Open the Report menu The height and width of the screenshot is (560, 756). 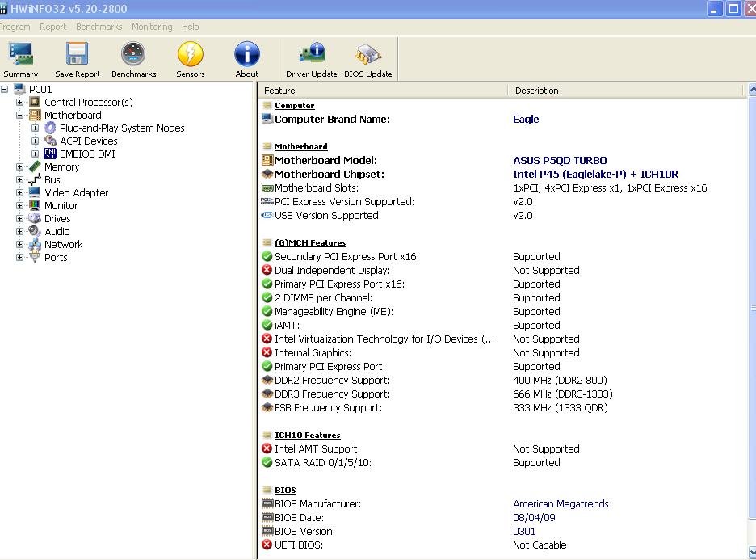53,27
